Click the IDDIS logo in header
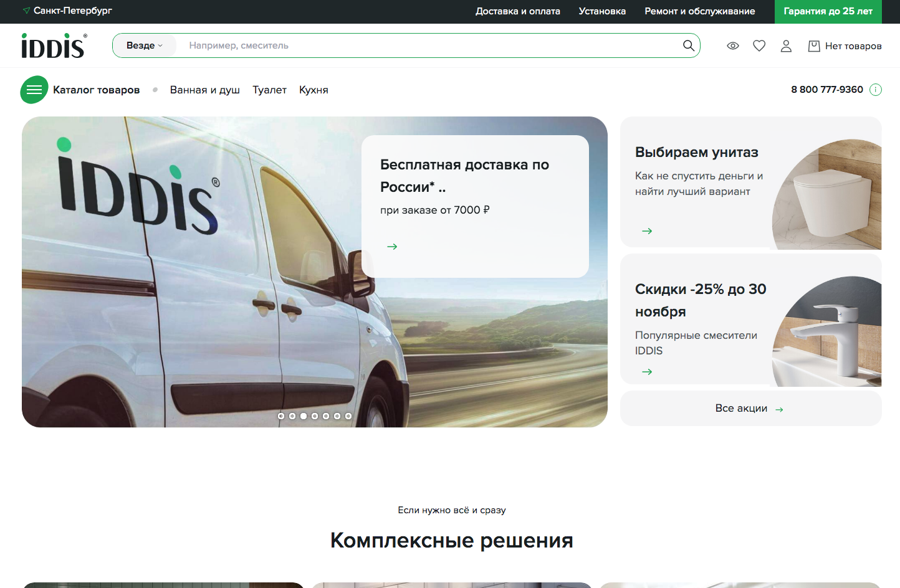This screenshot has height=588, width=900. click(54, 45)
